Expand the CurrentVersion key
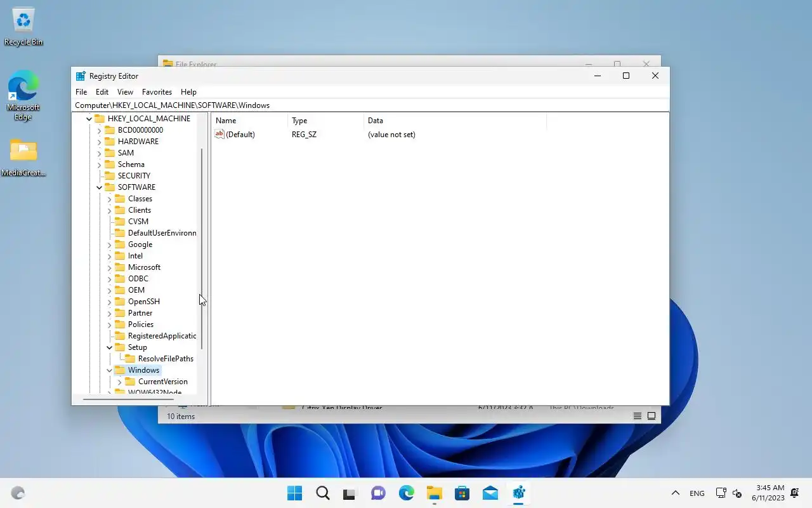Image resolution: width=812 pixels, height=508 pixels. [119, 382]
